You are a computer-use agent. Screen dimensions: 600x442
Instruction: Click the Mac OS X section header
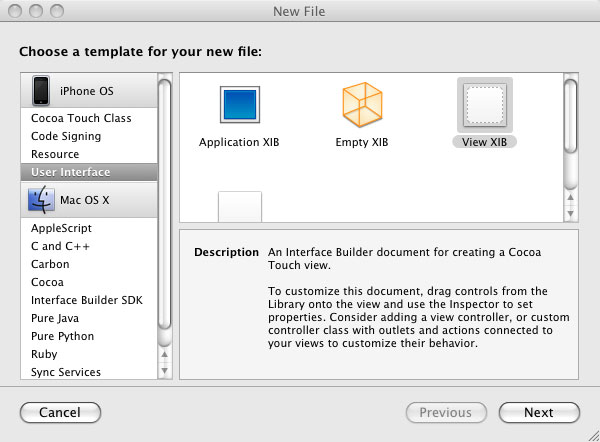pyautogui.click(x=89, y=200)
